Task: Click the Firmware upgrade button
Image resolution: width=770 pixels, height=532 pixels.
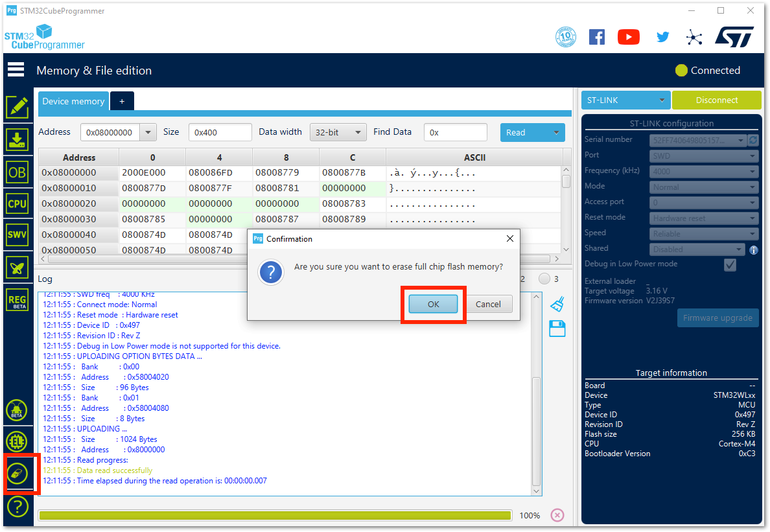Action: point(717,318)
